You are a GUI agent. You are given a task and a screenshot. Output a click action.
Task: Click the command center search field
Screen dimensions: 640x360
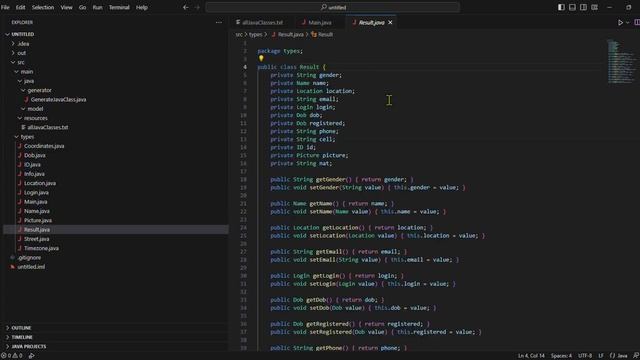(333, 7)
